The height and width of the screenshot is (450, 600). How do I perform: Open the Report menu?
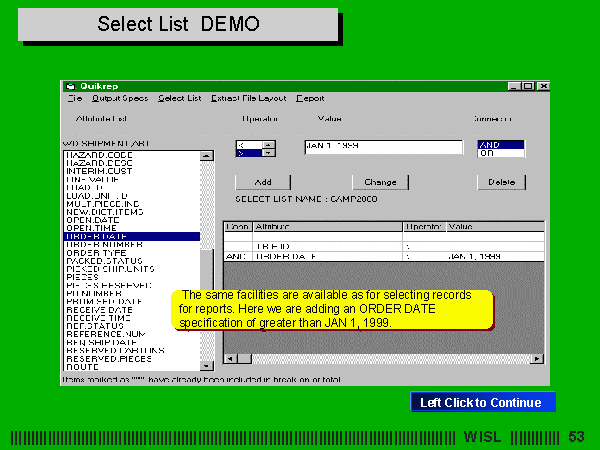pyautogui.click(x=310, y=99)
